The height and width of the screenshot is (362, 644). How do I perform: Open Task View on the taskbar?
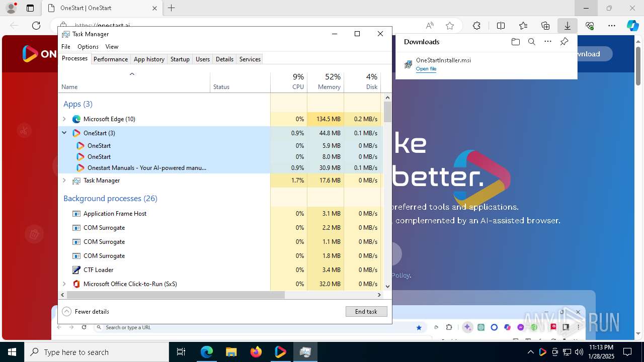pyautogui.click(x=181, y=352)
